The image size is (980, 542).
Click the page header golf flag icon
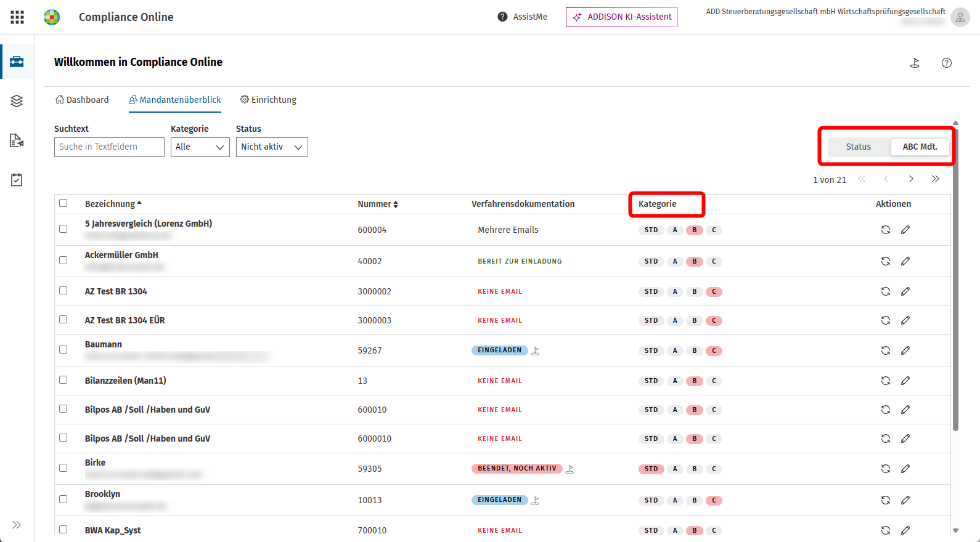click(x=915, y=63)
